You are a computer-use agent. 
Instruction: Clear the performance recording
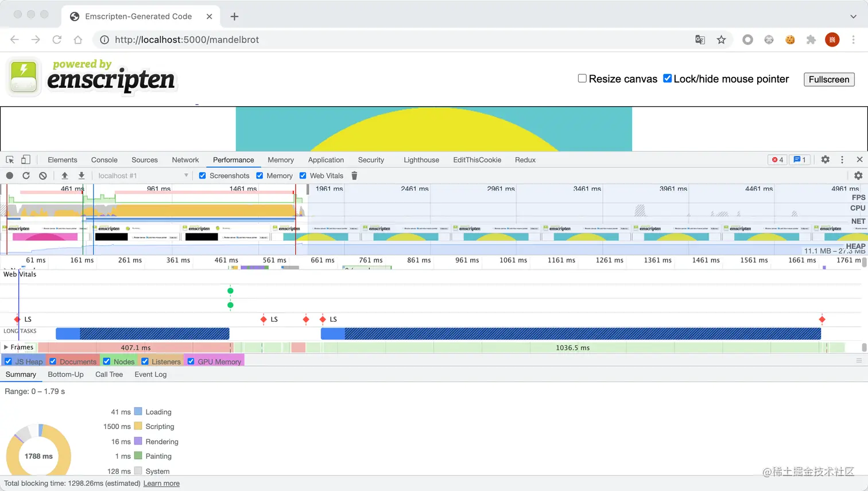(x=42, y=176)
